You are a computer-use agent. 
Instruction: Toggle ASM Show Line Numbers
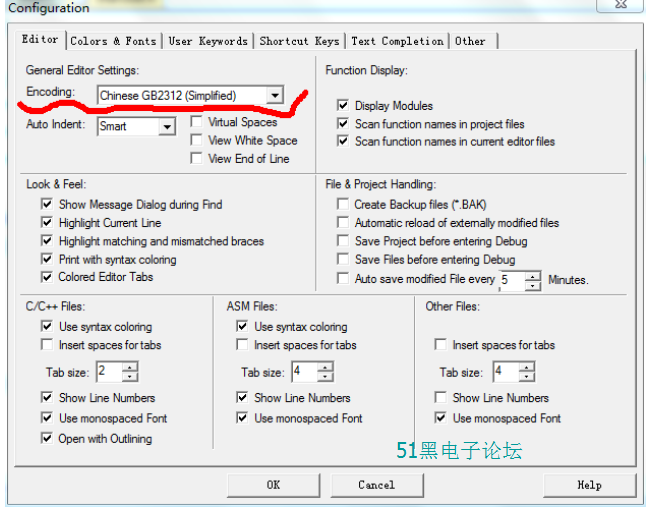242,397
